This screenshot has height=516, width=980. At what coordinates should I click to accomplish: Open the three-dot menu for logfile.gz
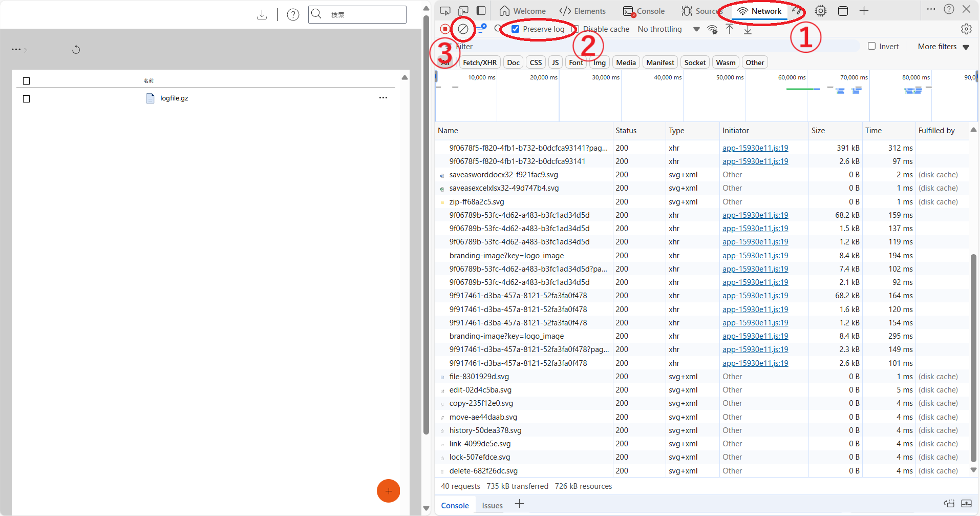383,98
